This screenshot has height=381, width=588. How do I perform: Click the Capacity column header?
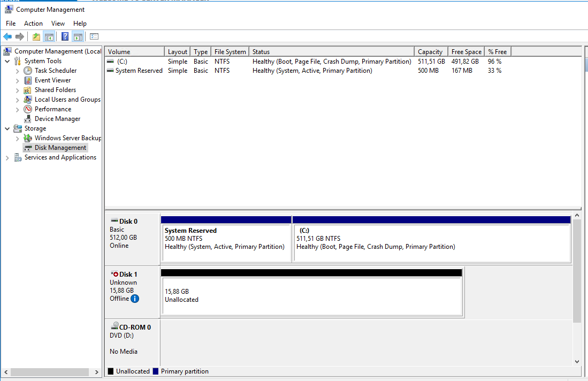click(430, 52)
